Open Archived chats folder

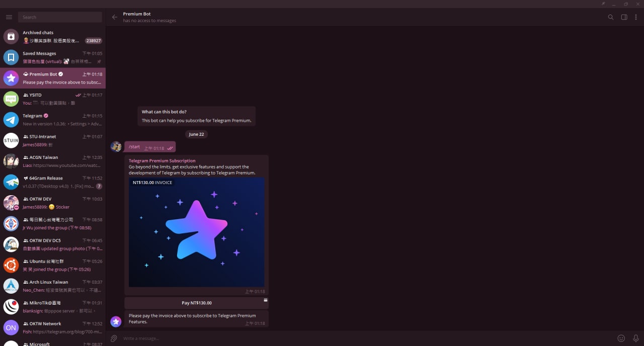(x=53, y=37)
